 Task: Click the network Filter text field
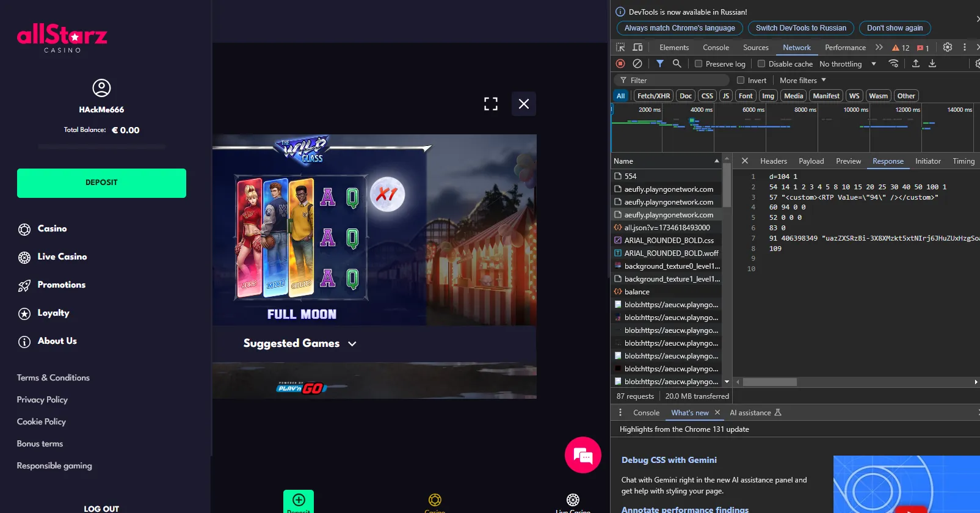click(672, 80)
